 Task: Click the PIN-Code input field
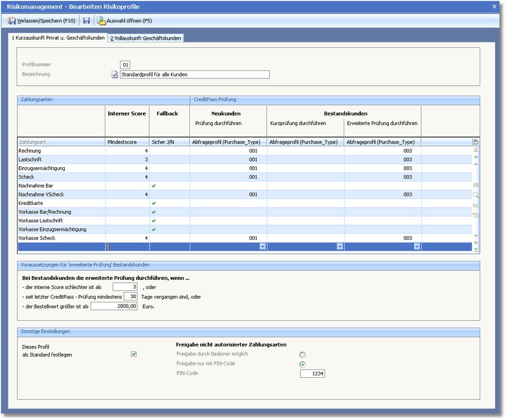(312, 373)
